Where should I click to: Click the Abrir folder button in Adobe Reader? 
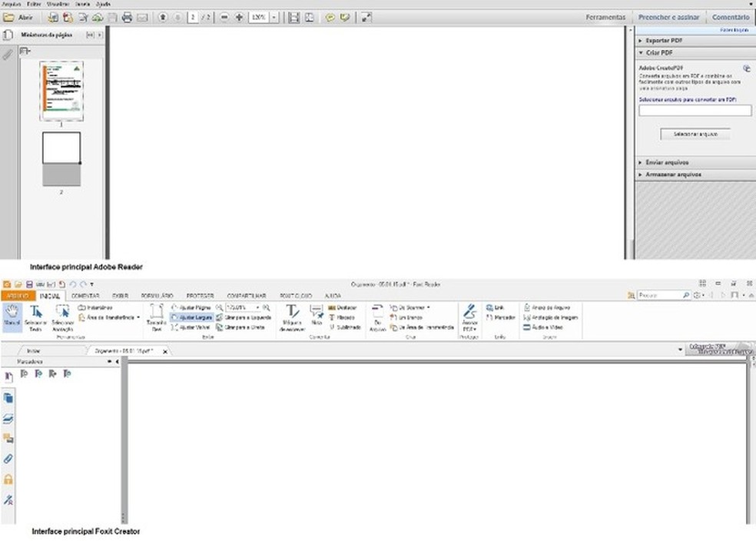point(18,18)
